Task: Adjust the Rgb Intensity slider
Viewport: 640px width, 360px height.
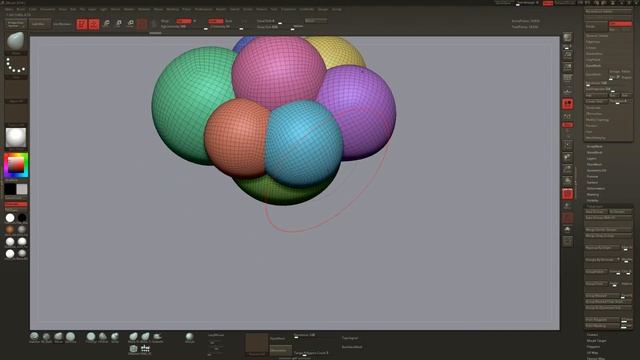Action: tap(184, 27)
